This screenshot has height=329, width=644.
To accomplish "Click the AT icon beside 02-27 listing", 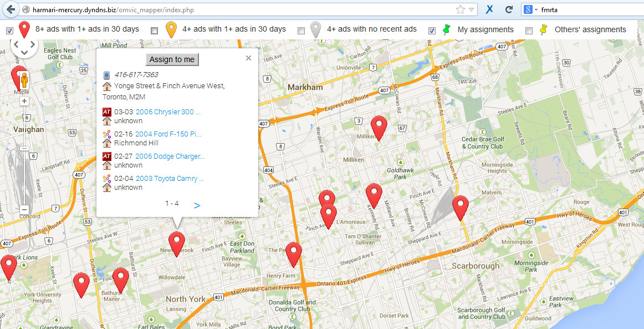I will (x=107, y=156).
